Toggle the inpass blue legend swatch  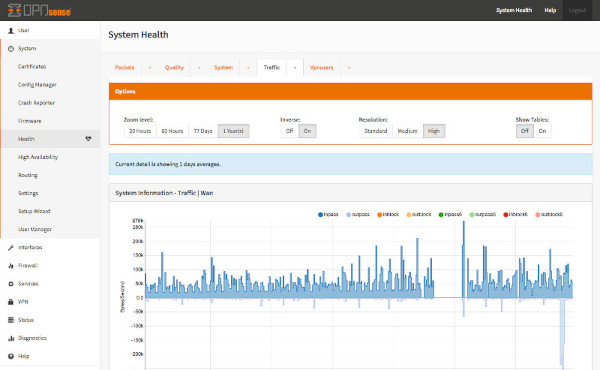tap(320, 215)
